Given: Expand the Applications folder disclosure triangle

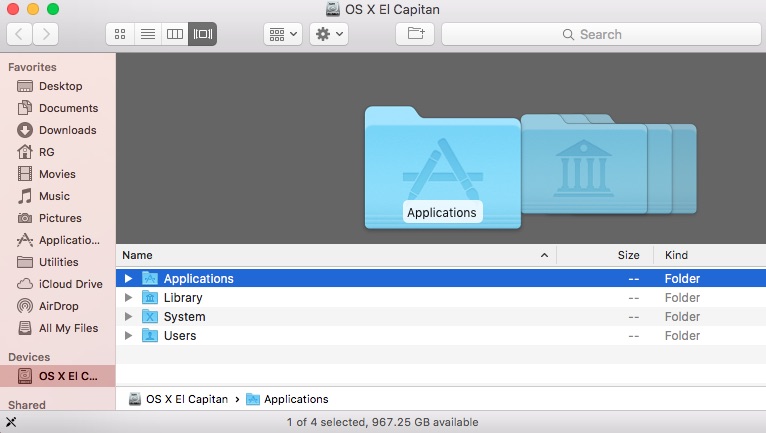Looking at the screenshot, I should coord(128,279).
